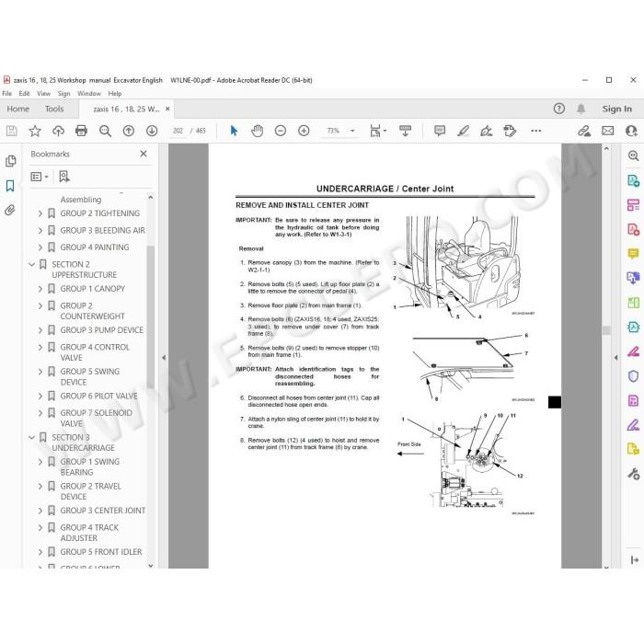Expand GROUP 1 CANOPY bookmark
The width and height of the screenshot is (644, 644).
pos(40,289)
